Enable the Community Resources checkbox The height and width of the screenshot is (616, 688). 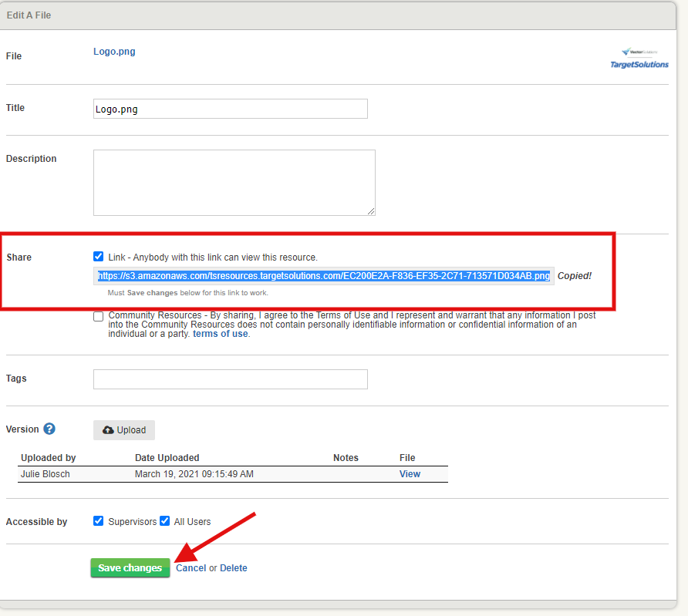(x=98, y=316)
